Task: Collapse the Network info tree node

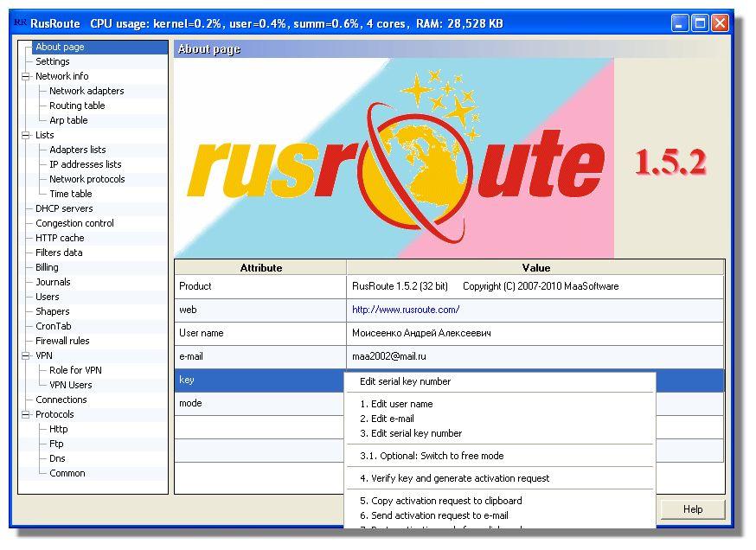Action: pyautogui.click(x=25, y=76)
